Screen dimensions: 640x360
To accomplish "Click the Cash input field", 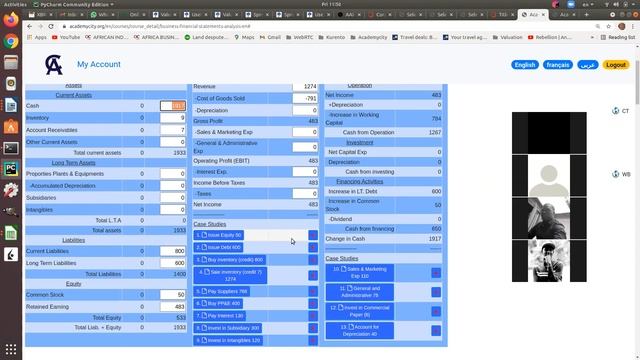I will tap(173, 106).
